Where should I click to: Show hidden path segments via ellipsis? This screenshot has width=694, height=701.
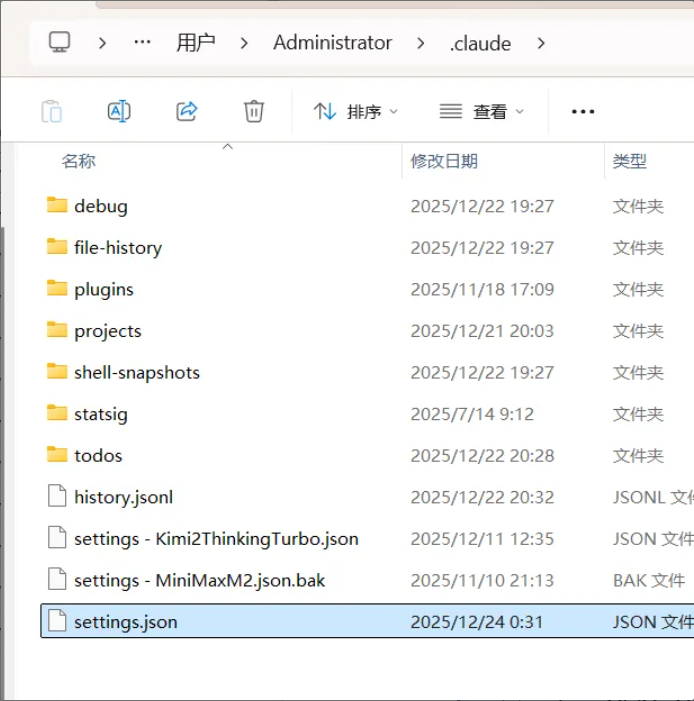[x=142, y=42]
